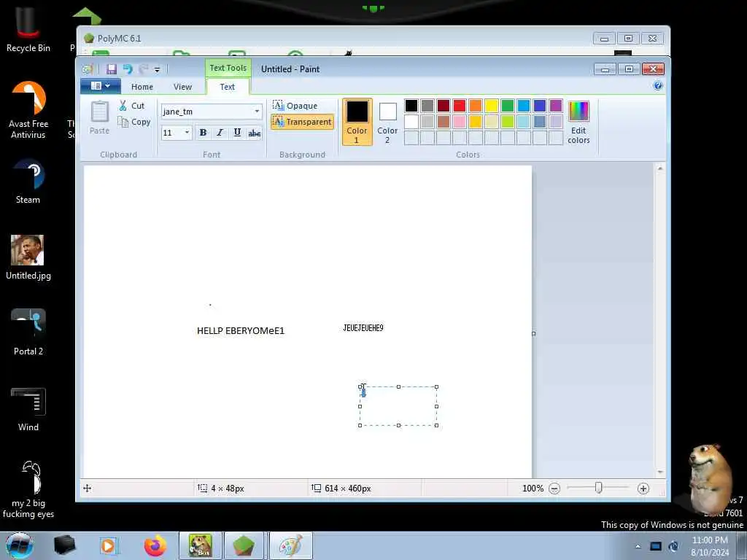Pick the black color swatch
The height and width of the screenshot is (560, 747).
[x=411, y=106]
